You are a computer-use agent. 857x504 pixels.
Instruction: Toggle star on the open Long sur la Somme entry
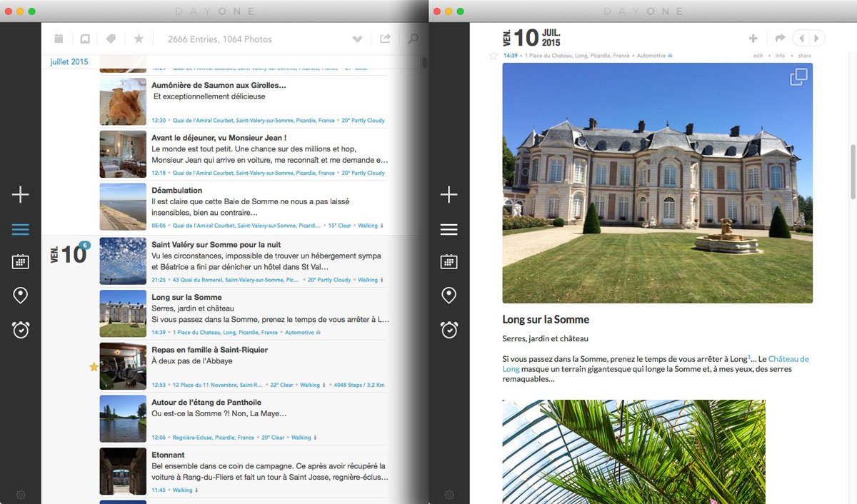coord(493,56)
